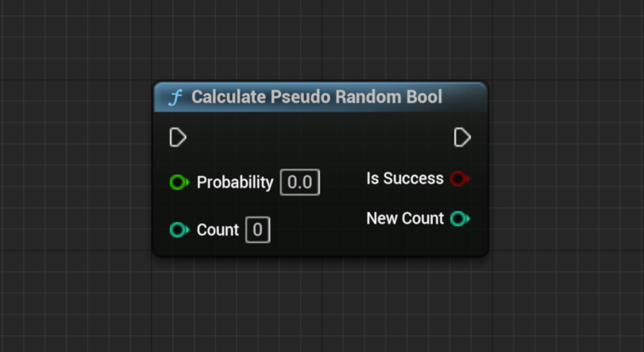
Task: Click the function icon in the node header
Action: pyautogui.click(x=175, y=97)
